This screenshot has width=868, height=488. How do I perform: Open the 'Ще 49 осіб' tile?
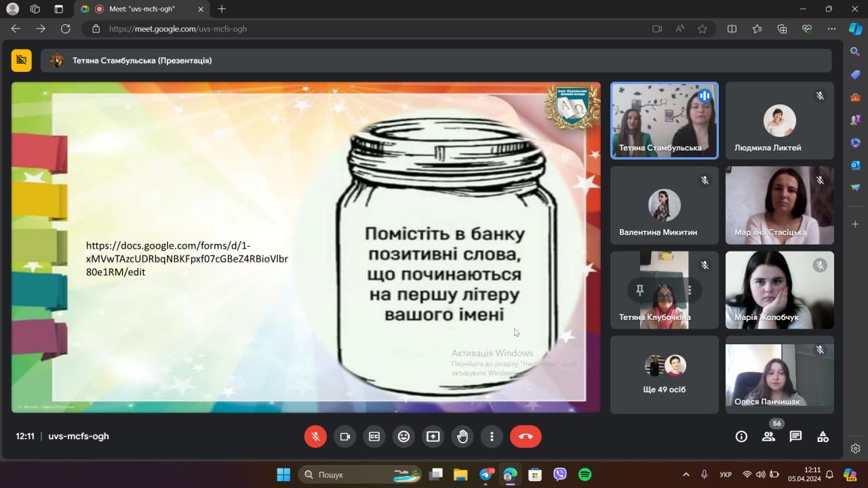tap(665, 374)
